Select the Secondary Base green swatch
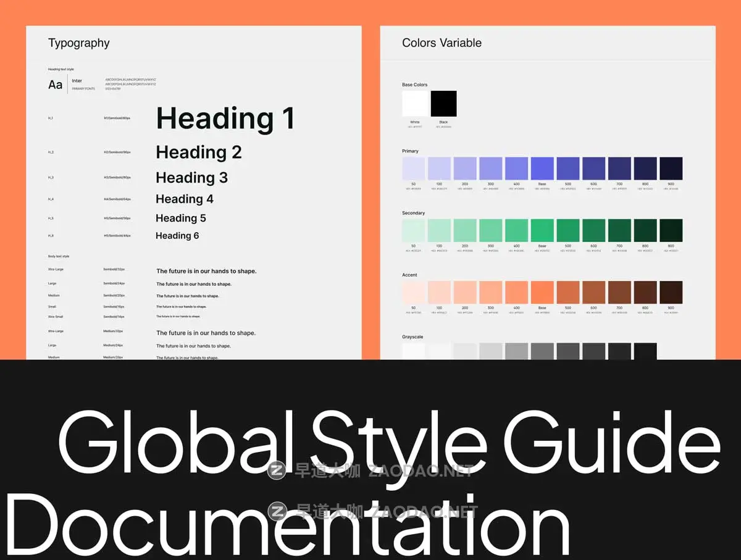 (x=542, y=230)
